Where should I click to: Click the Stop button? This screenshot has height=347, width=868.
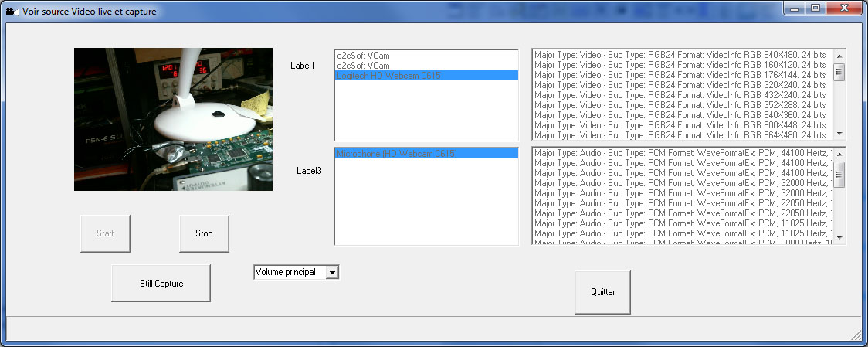[x=204, y=233]
